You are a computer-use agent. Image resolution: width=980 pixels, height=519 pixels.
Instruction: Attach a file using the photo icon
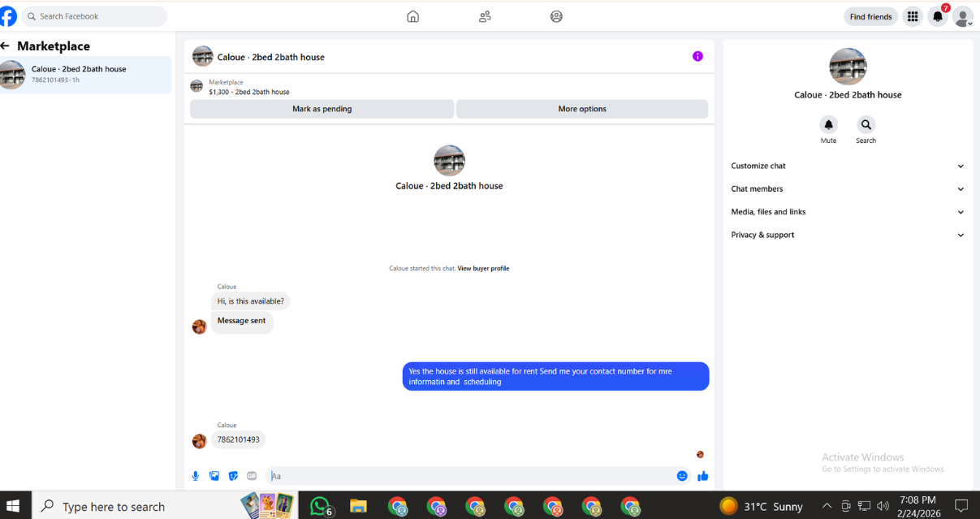[214, 476]
